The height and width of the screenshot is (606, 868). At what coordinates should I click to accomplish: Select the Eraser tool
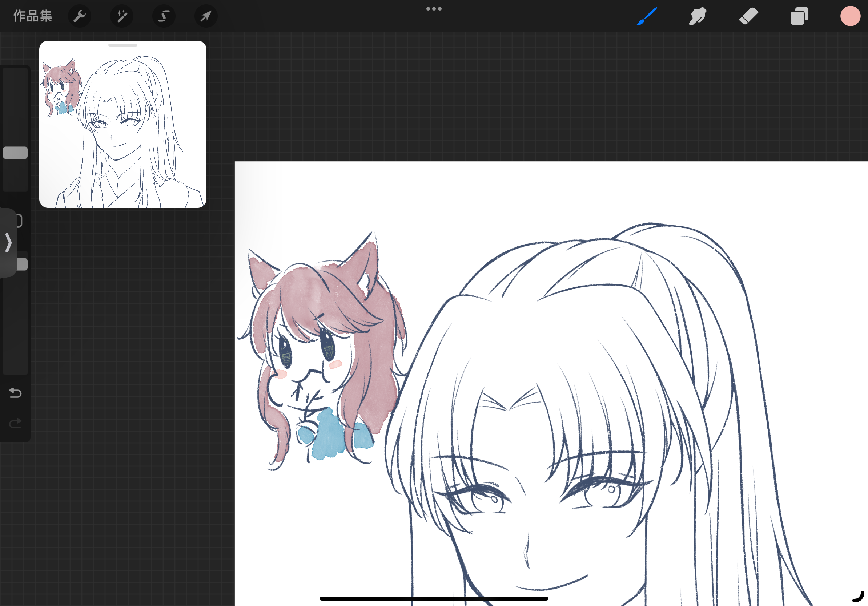pyautogui.click(x=748, y=16)
